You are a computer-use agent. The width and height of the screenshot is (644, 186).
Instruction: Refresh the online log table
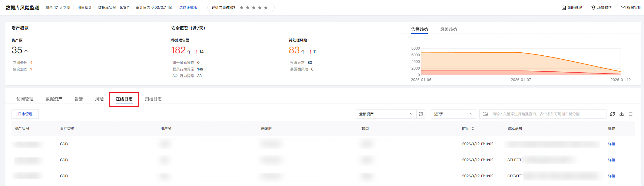tap(613, 114)
